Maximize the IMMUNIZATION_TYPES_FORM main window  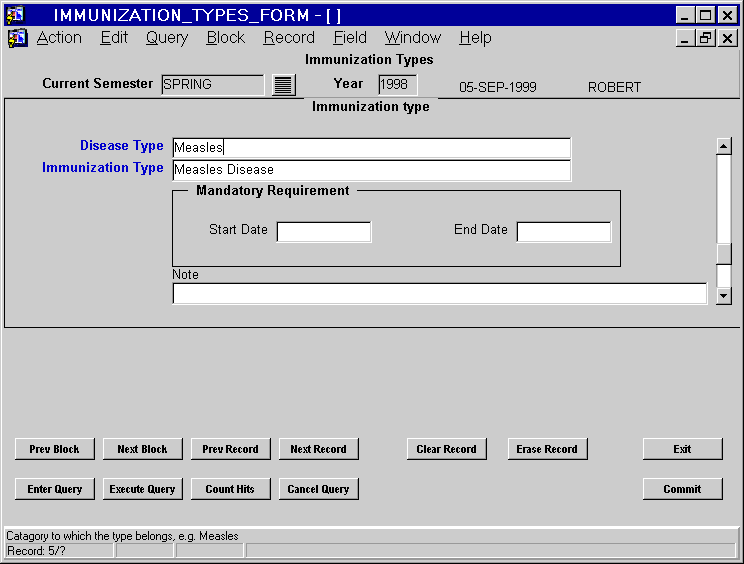tap(705, 15)
